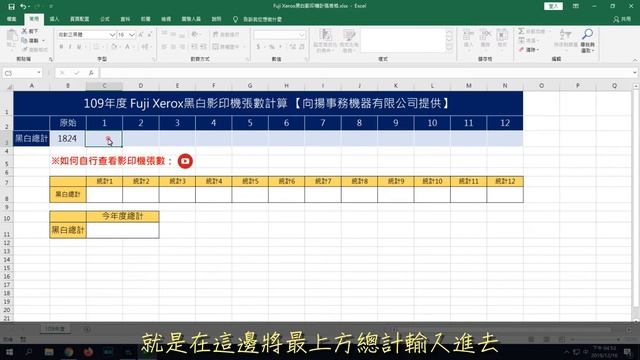Screen dimensions: 640x360
Task: Open the font size dropdown
Action: (x=131, y=35)
